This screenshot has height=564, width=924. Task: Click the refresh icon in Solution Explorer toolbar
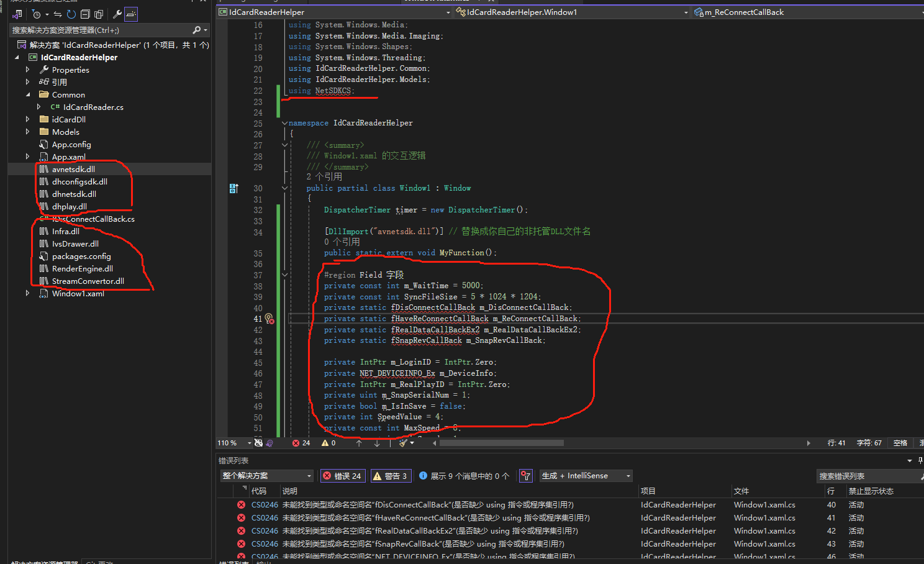[x=71, y=14]
